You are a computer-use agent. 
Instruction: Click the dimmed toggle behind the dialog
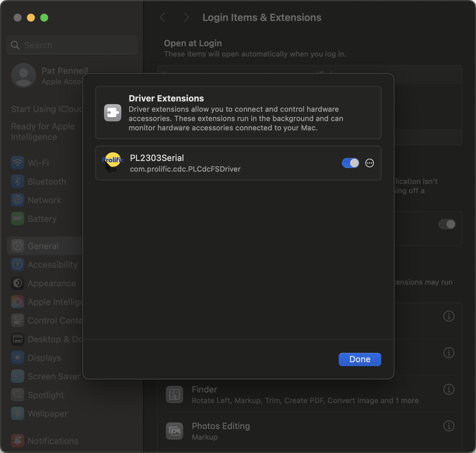coord(447,224)
